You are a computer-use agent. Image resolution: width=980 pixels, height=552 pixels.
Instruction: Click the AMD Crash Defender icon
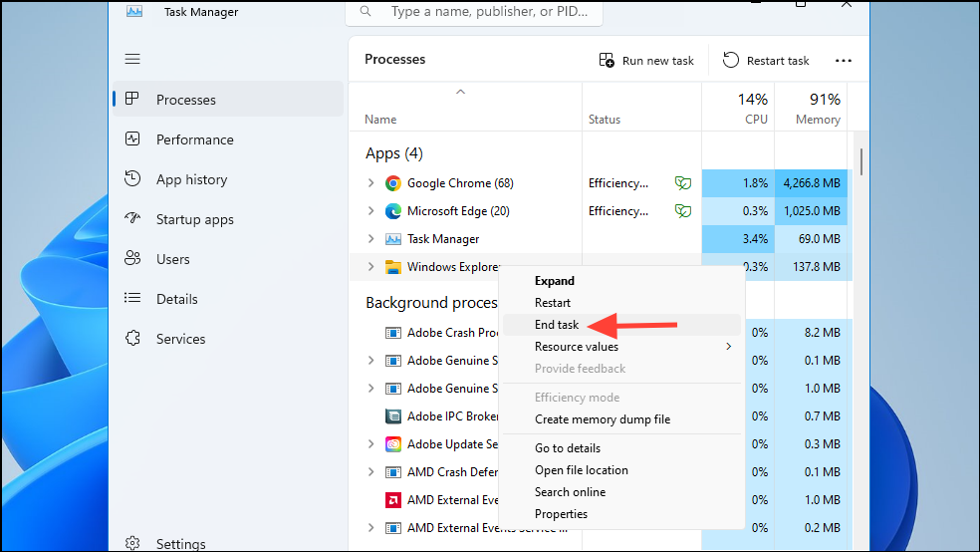coord(393,472)
